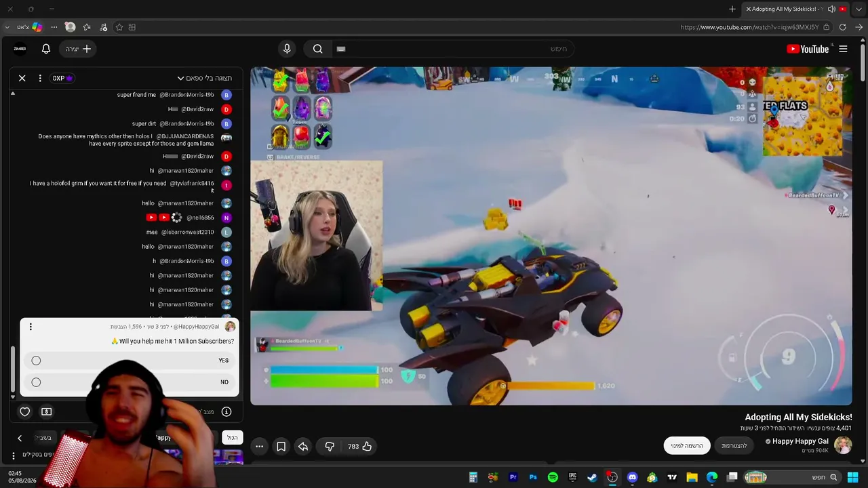Open menu for the playlist item

pyautogui.click(x=13, y=455)
